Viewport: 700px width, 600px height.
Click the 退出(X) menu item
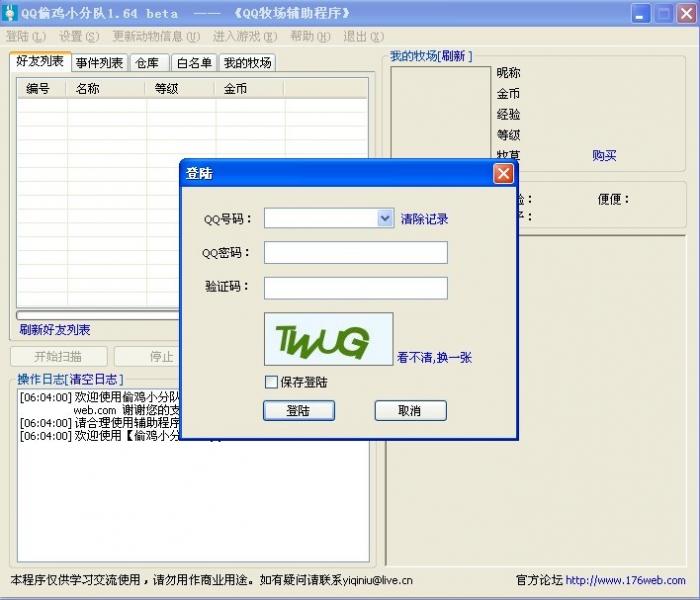coord(363,36)
